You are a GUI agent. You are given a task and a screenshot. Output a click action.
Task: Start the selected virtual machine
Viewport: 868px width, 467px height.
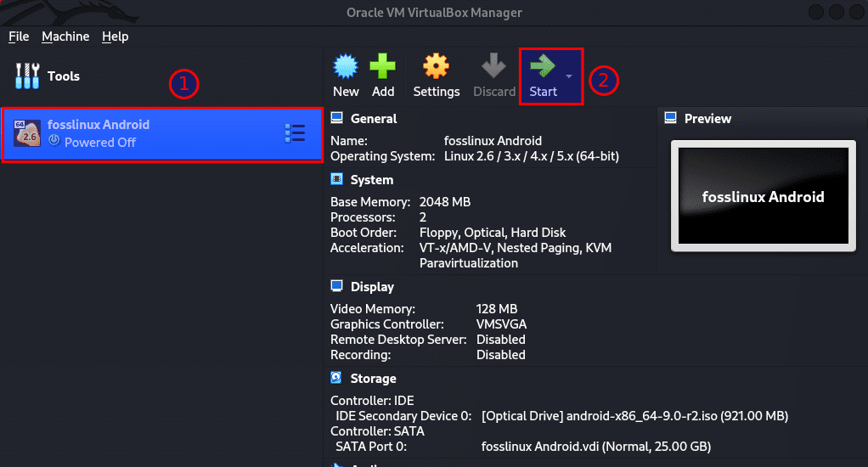pos(543,76)
